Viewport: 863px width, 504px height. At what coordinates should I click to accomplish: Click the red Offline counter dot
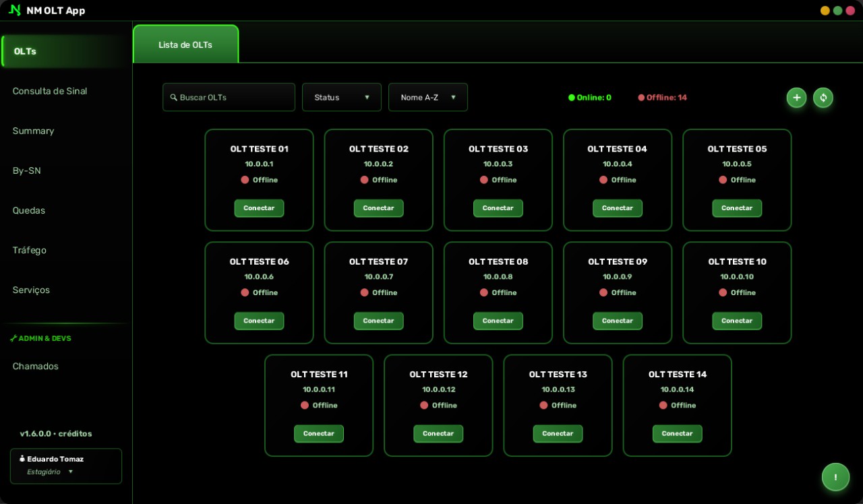641,98
